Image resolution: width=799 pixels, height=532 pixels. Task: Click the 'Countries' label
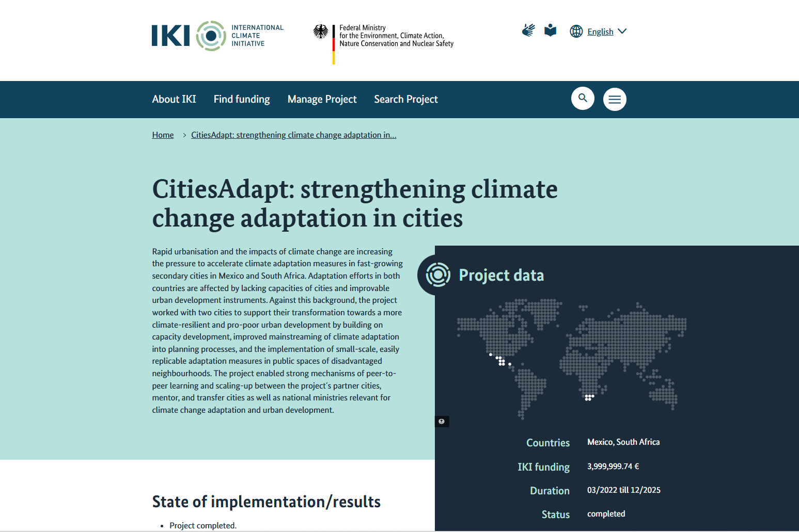click(x=548, y=443)
